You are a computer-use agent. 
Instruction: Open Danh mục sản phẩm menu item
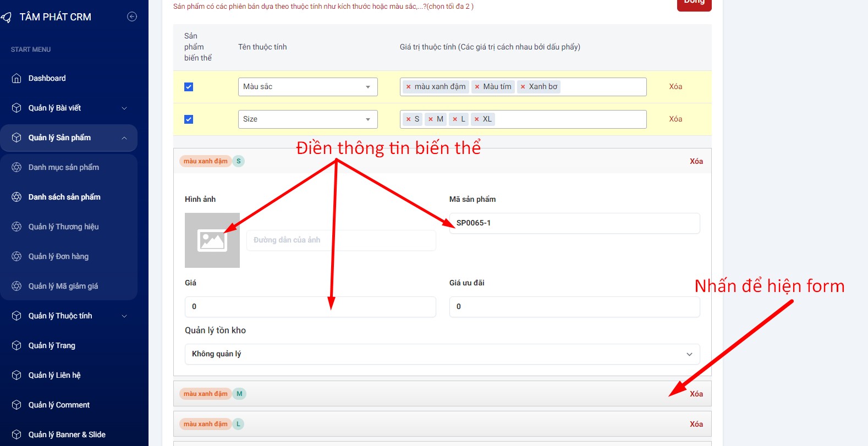coord(64,167)
